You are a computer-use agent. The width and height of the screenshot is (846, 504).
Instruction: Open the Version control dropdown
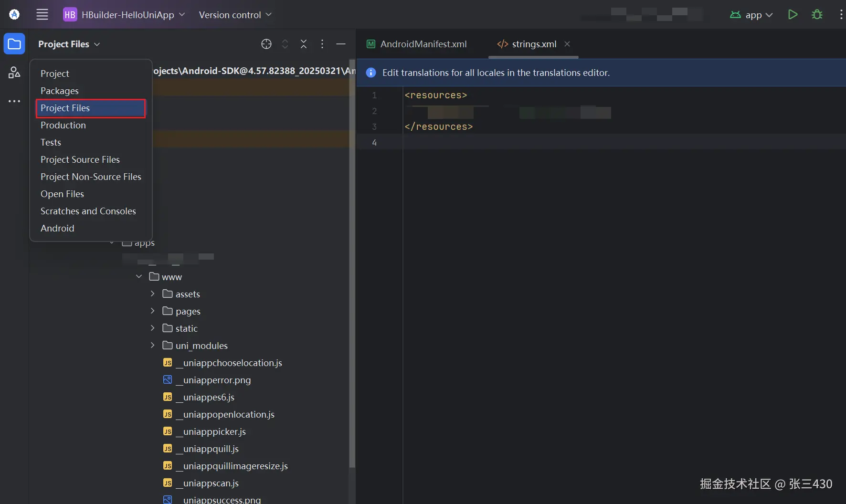pos(235,15)
